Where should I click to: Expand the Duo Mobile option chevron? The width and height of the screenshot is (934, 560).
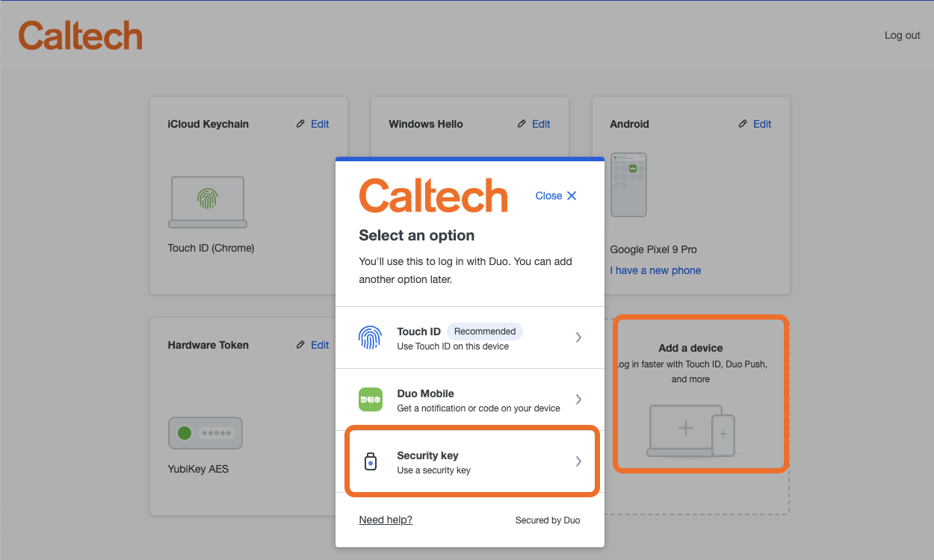point(578,399)
